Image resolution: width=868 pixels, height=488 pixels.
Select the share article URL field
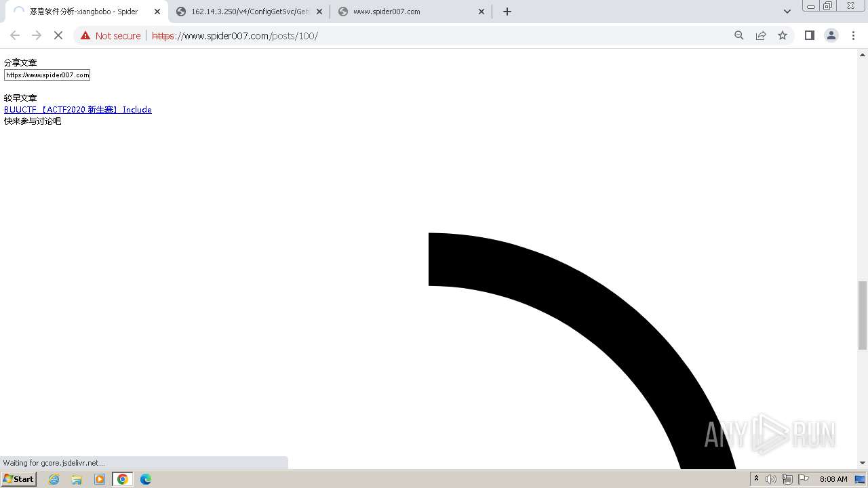point(47,75)
